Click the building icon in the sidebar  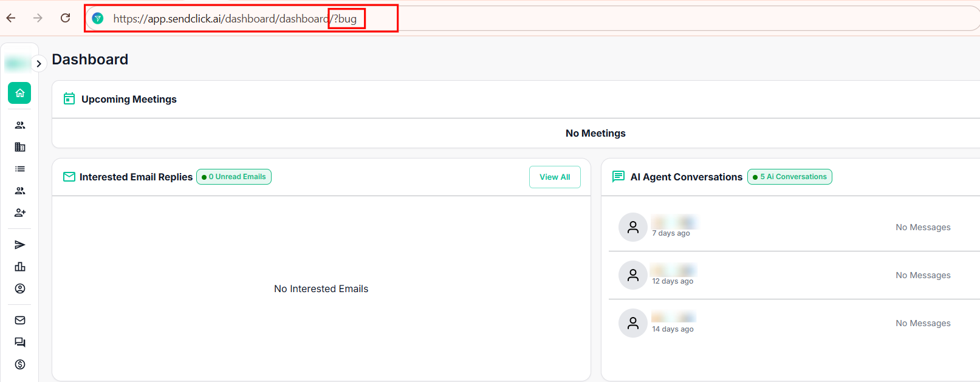(20, 147)
